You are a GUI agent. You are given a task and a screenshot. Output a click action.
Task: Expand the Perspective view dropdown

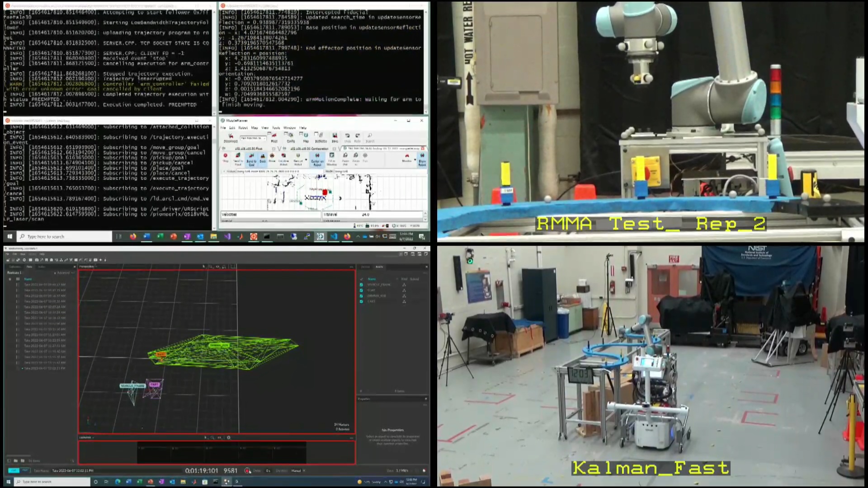tap(87, 267)
